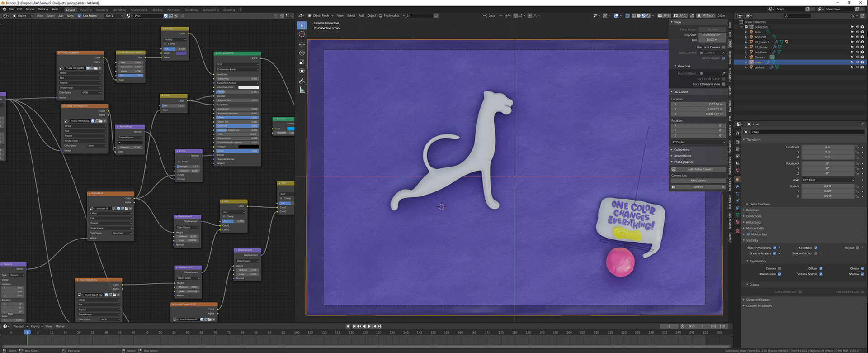868x353 pixels.
Task: Expand the B1_balao 1 tree item
Action: click(x=746, y=42)
